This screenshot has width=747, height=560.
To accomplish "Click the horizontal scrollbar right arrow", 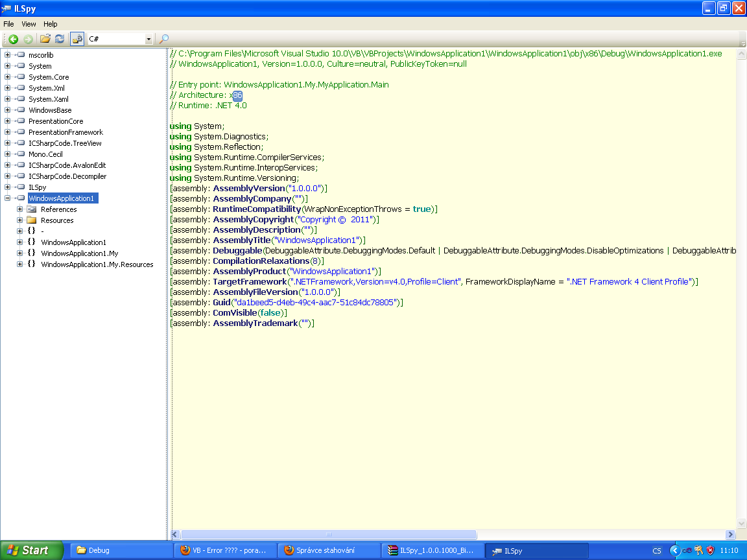I will 730,535.
